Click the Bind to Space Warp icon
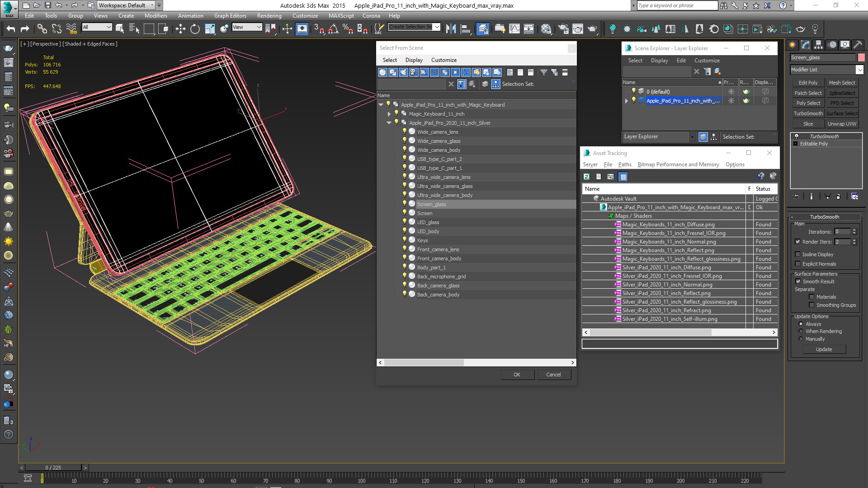 click(x=71, y=29)
